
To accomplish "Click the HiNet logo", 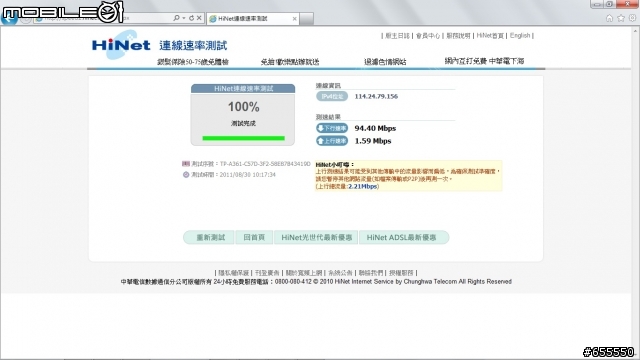I will (x=121, y=45).
